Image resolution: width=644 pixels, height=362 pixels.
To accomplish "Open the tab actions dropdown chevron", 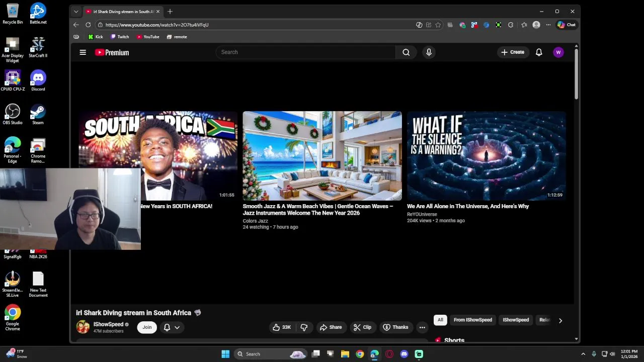I will pyautogui.click(x=76, y=12).
